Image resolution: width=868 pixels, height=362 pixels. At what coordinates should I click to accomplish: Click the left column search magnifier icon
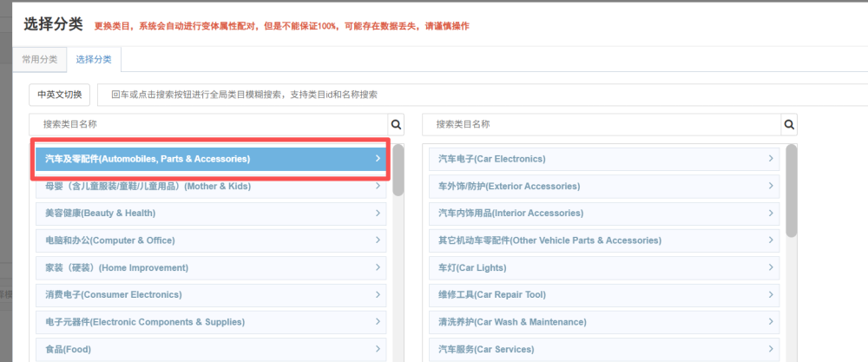coord(397,124)
